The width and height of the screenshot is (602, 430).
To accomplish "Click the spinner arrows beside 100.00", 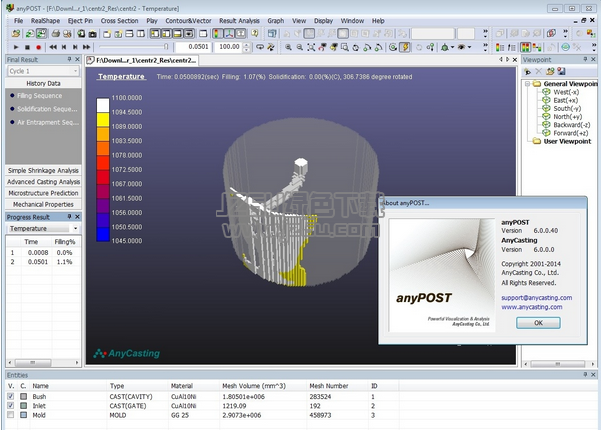I will pyautogui.click(x=247, y=47).
